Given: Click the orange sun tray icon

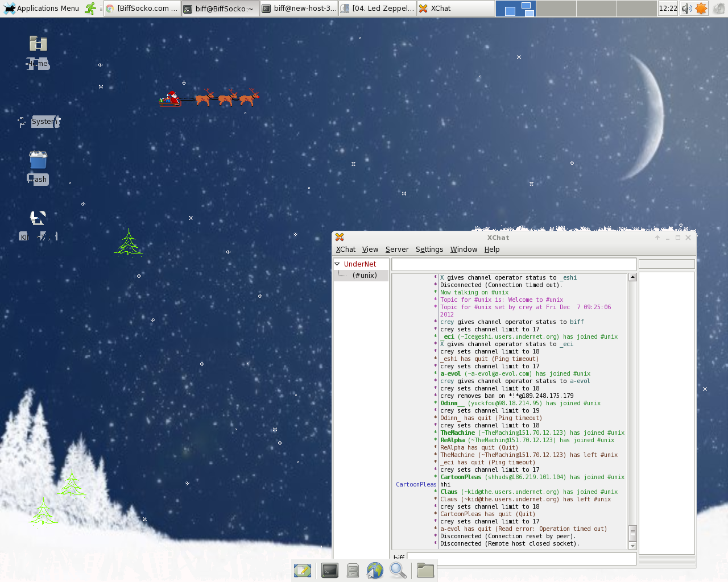Looking at the screenshot, I should 701,9.
